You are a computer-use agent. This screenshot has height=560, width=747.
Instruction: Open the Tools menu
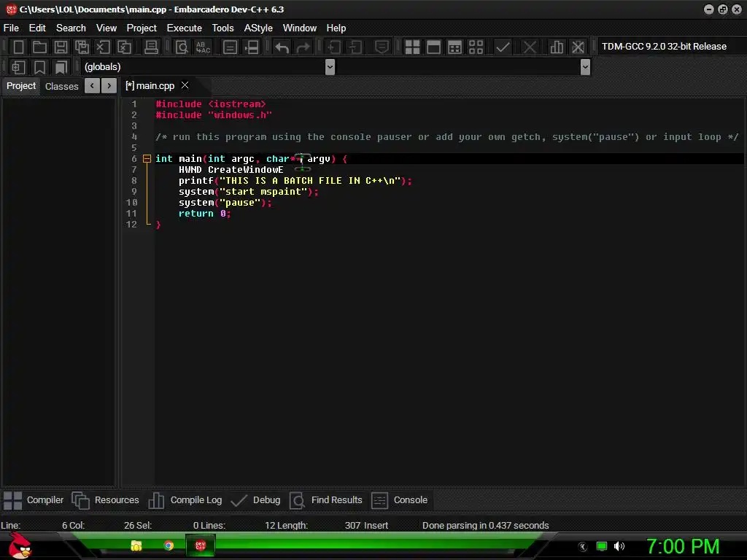click(223, 28)
